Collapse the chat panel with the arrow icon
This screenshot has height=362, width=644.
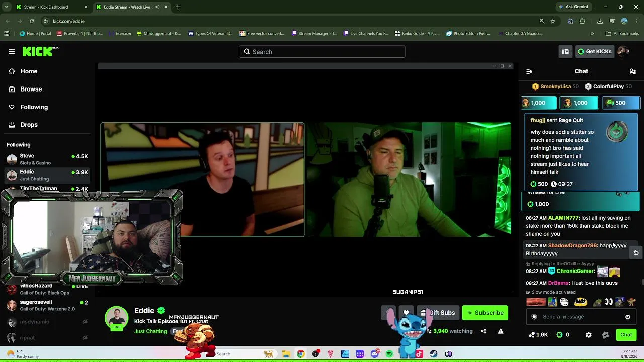click(529, 71)
